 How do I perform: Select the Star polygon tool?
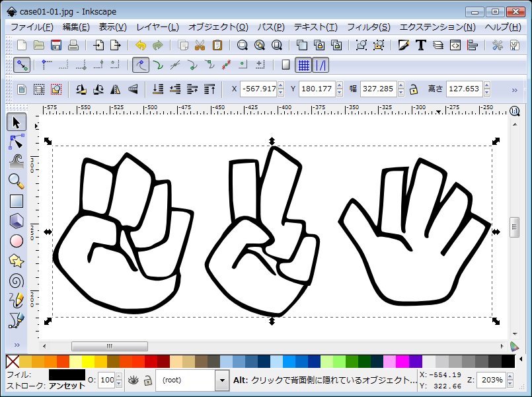point(17,261)
